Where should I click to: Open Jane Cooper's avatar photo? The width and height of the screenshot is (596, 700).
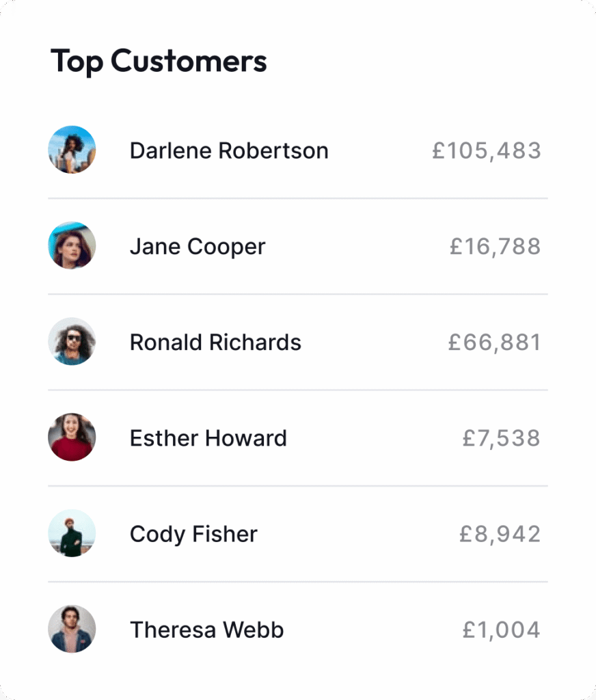(72, 245)
